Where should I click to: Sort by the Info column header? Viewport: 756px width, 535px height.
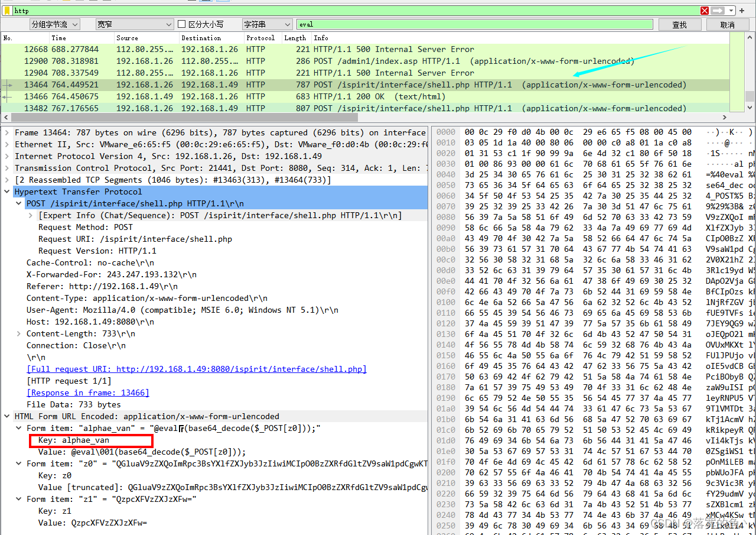point(520,38)
